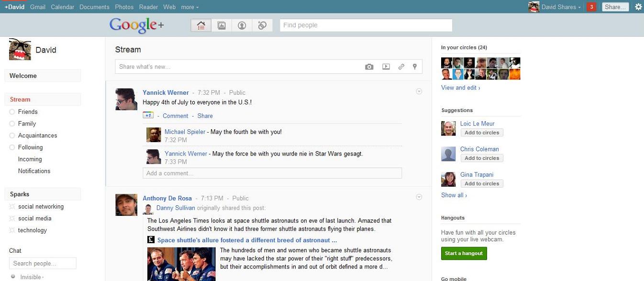The image size is (644, 281).
Task: Click the Start a hangout button
Action: 464,253
